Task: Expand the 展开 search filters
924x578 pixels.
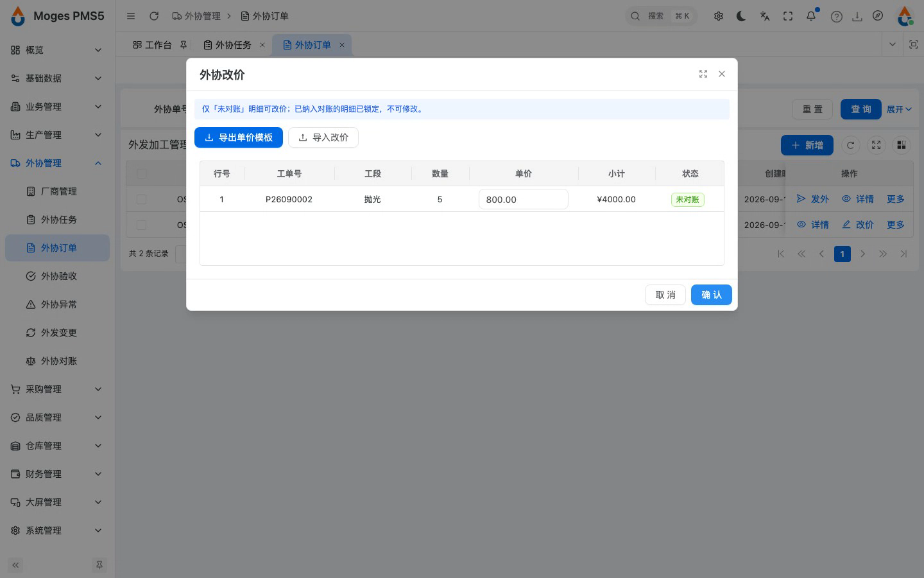Action: click(899, 109)
